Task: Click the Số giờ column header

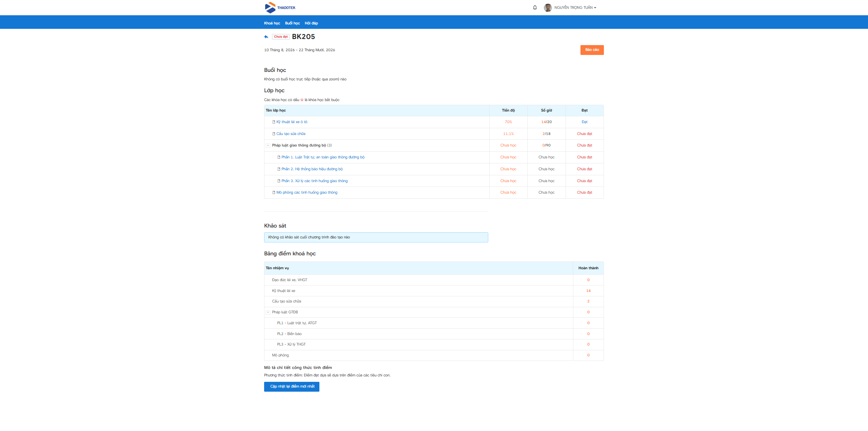Action: pos(547,111)
